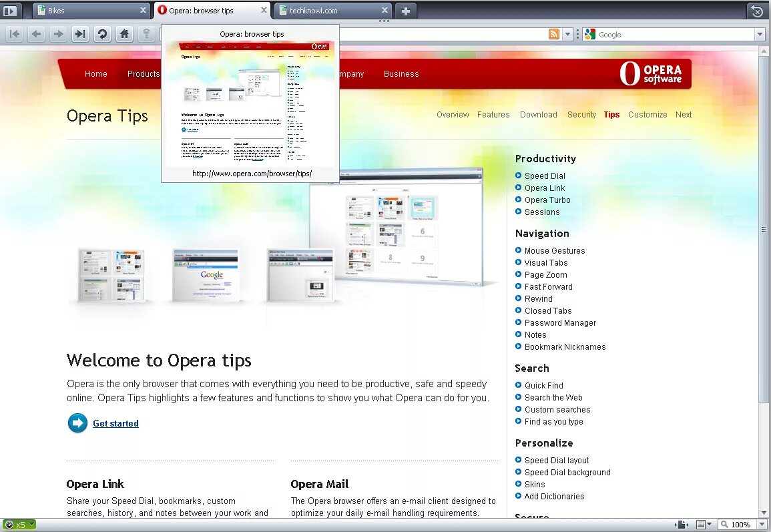
Task: Click the RSS feed icon
Action: [554, 34]
